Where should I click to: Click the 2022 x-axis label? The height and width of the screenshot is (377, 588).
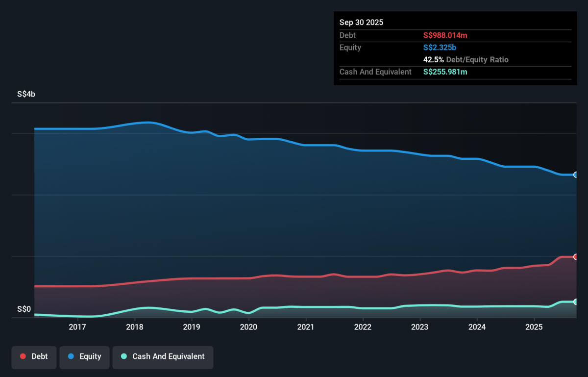point(363,327)
